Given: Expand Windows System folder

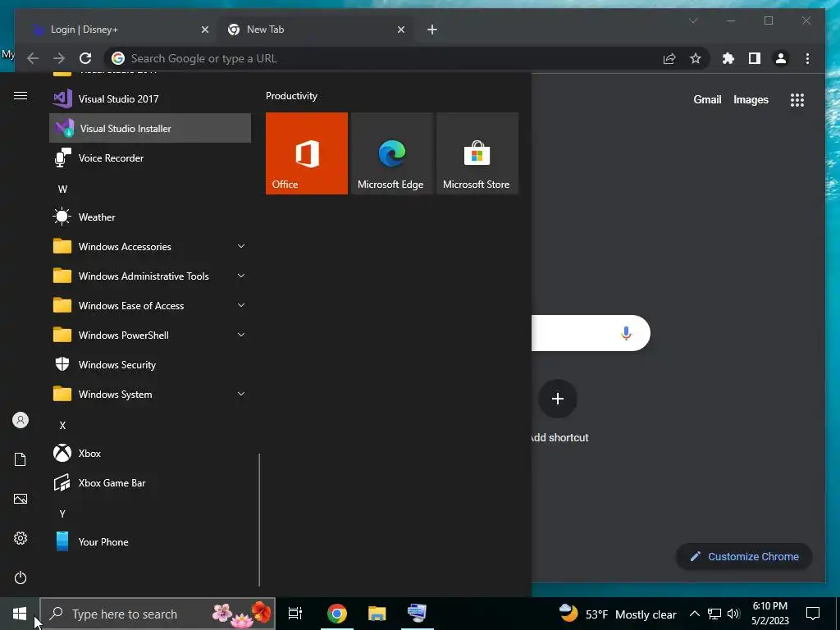Looking at the screenshot, I should point(150,395).
